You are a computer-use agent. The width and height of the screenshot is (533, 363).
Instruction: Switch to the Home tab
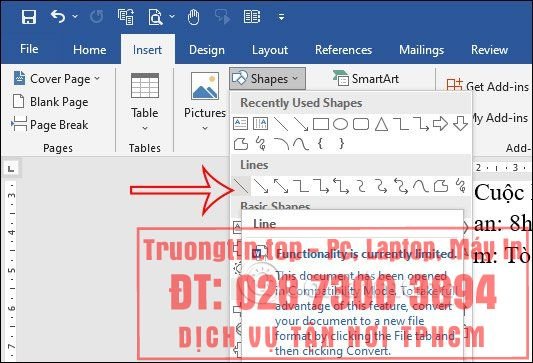[89, 50]
